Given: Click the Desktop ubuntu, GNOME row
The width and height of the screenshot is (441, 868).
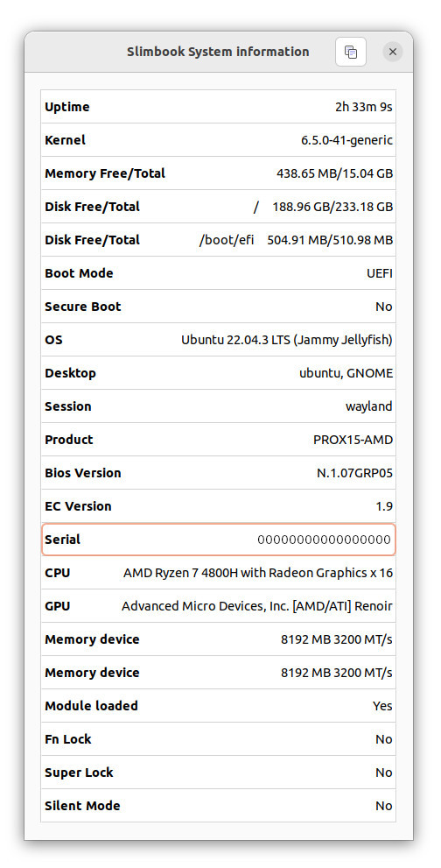Looking at the screenshot, I should 219,372.
